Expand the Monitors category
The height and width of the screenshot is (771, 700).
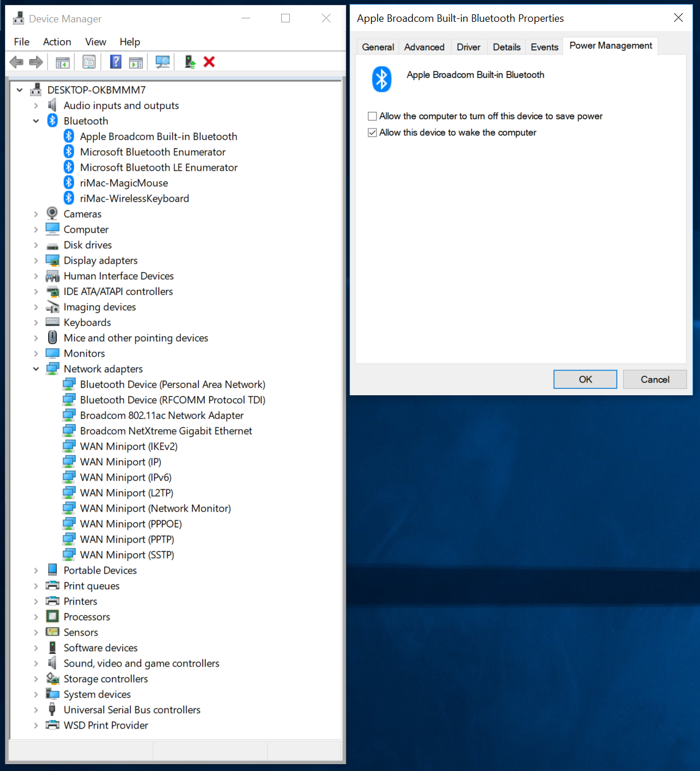(x=36, y=353)
